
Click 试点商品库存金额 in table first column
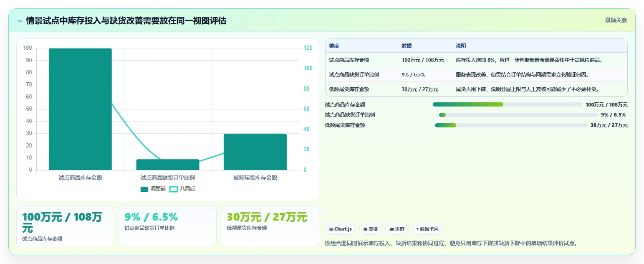(x=349, y=60)
